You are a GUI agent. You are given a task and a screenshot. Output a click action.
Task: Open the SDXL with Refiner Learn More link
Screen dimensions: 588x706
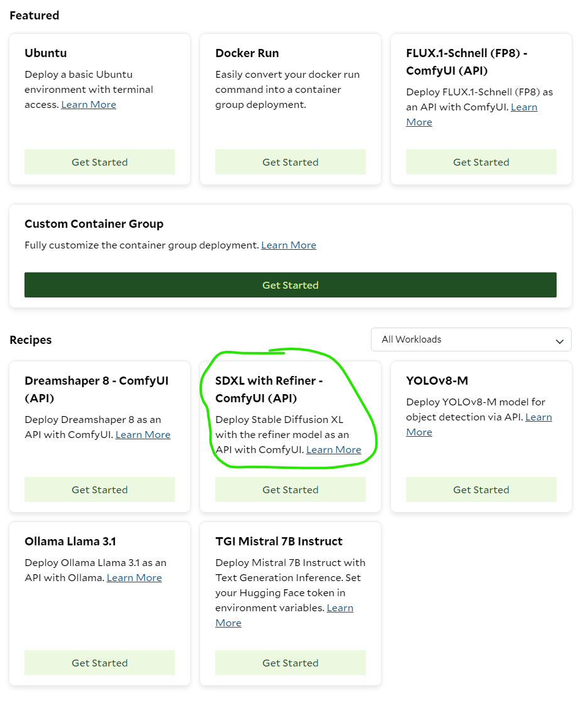pos(334,450)
